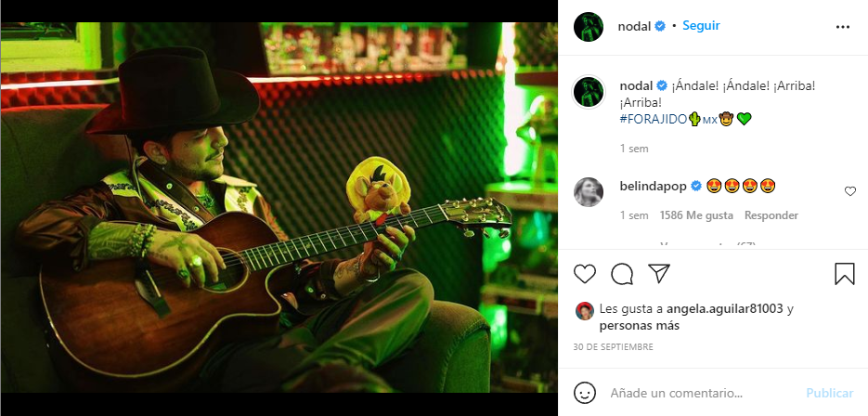Click Responder under belindapop comment
Image resolution: width=868 pixels, height=416 pixels.
tap(771, 215)
